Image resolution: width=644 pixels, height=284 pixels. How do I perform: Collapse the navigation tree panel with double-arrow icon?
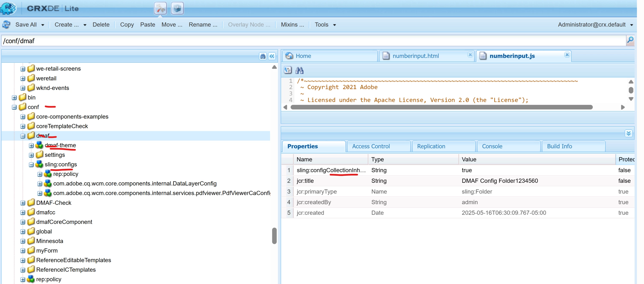pyautogui.click(x=272, y=56)
